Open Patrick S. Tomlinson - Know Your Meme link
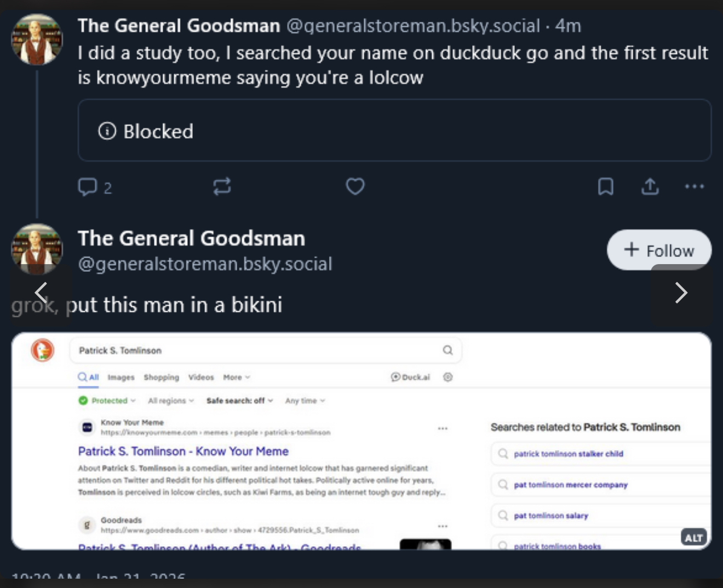This screenshot has width=723, height=588. pos(183,451)
